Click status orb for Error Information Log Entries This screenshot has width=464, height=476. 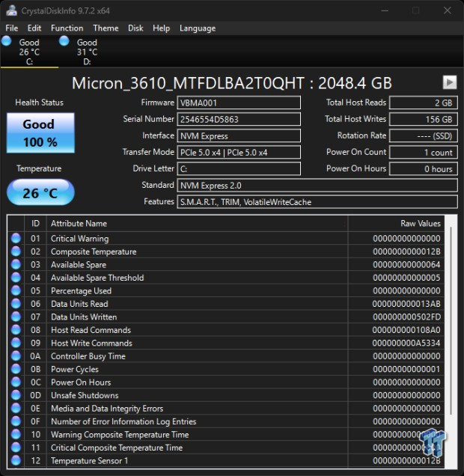click(x=16, y=421)
